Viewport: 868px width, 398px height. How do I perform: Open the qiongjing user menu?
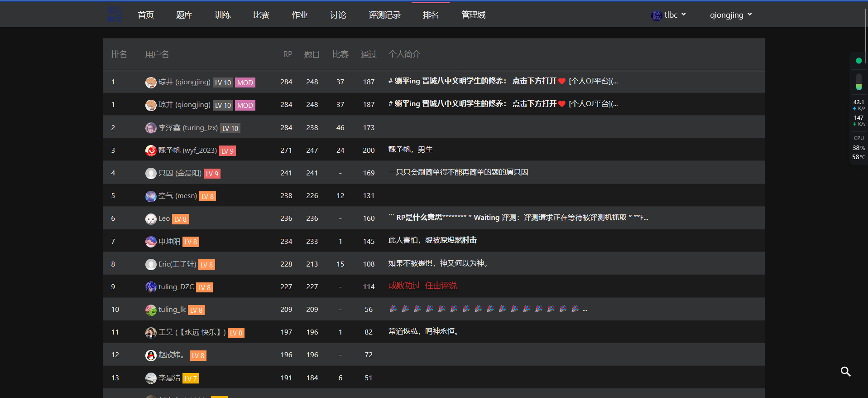pyautogui.click(x=731, y=15)
